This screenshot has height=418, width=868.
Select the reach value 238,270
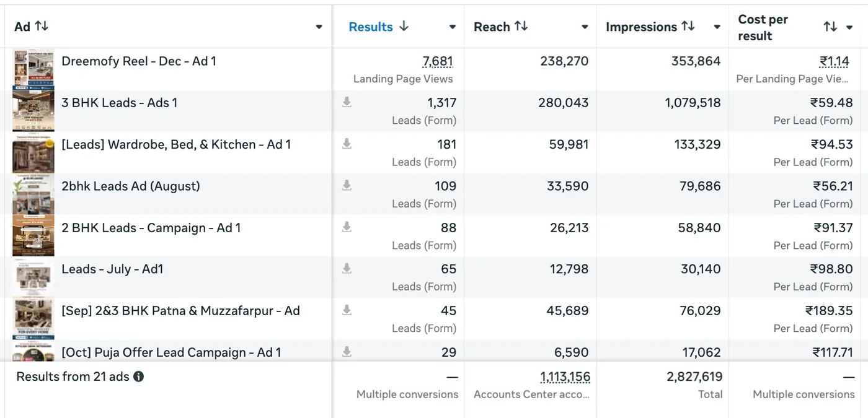click(x=564, y=61)
